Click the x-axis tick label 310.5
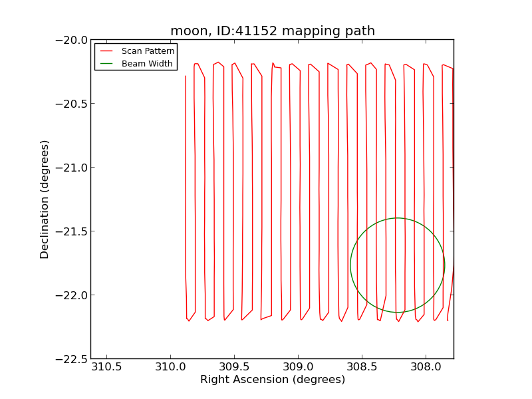The height and width of the screenshot is (399, 532). [106, 367]
